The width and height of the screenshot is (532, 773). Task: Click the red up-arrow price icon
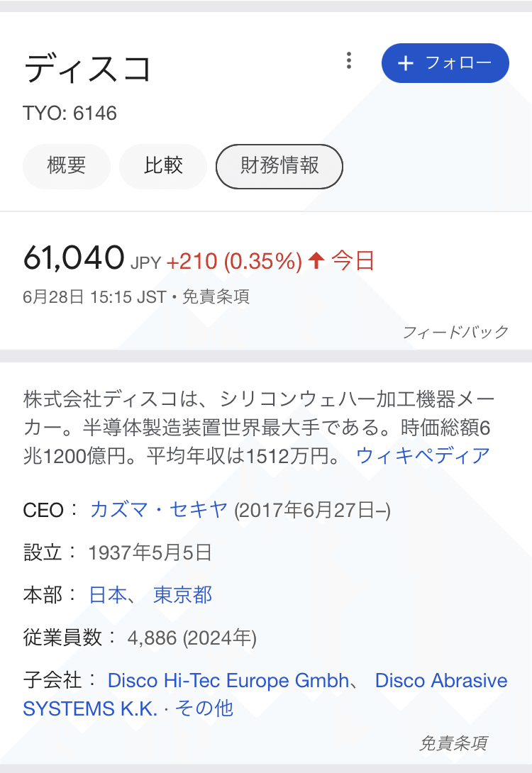point(316,261)
